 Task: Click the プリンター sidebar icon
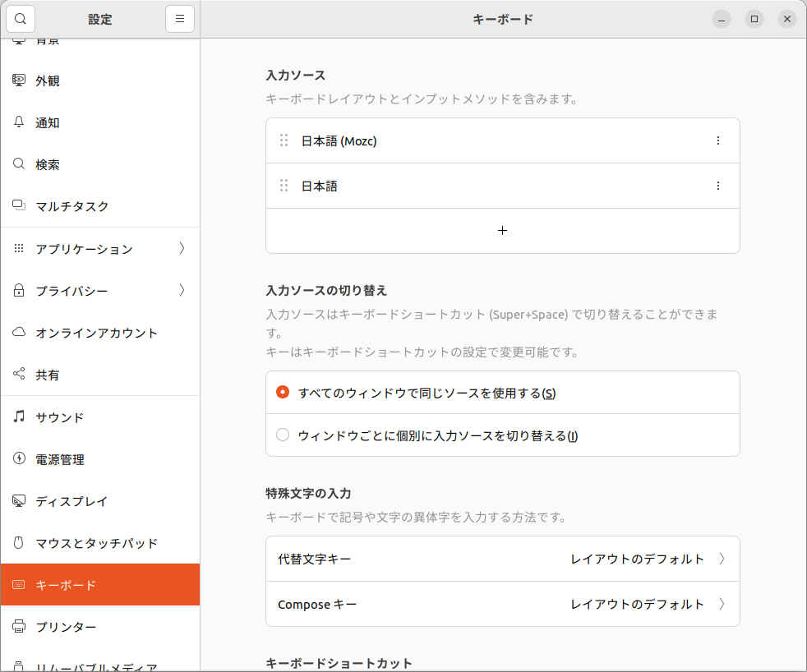click(19, 627)
